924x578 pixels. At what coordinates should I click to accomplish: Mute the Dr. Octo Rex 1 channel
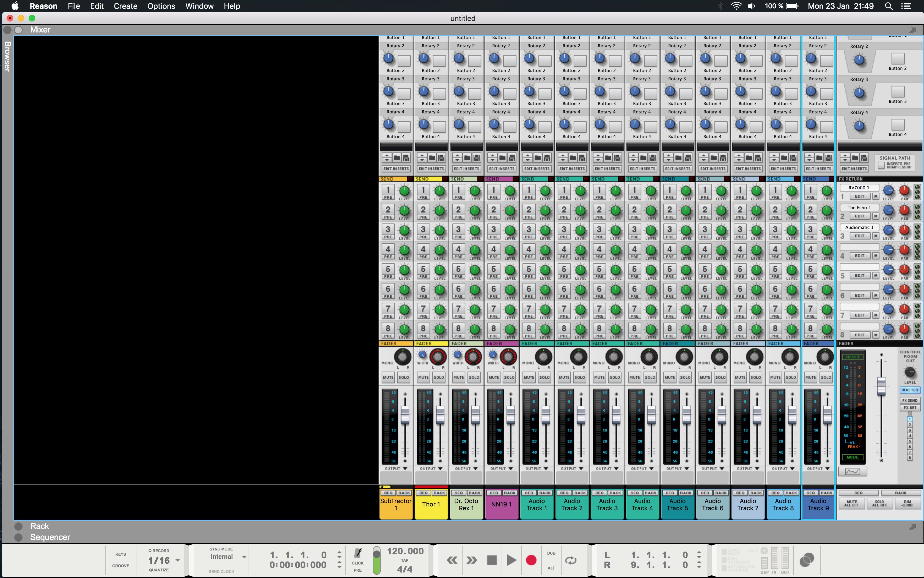[458, 377]
